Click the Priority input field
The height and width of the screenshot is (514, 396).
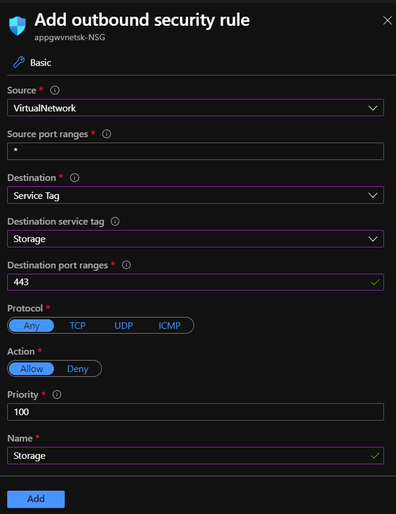[x=195, y=412]
